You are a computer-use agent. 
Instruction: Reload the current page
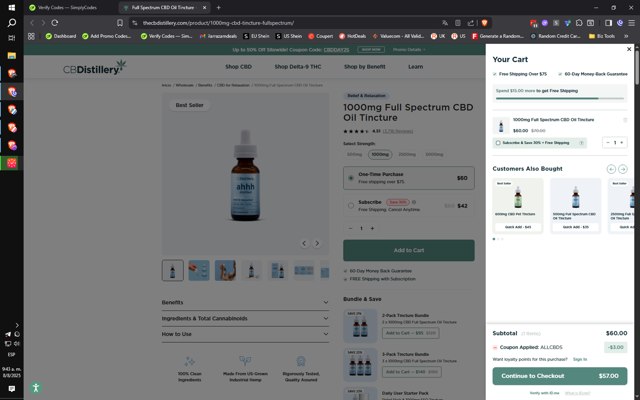click(55, 23)
